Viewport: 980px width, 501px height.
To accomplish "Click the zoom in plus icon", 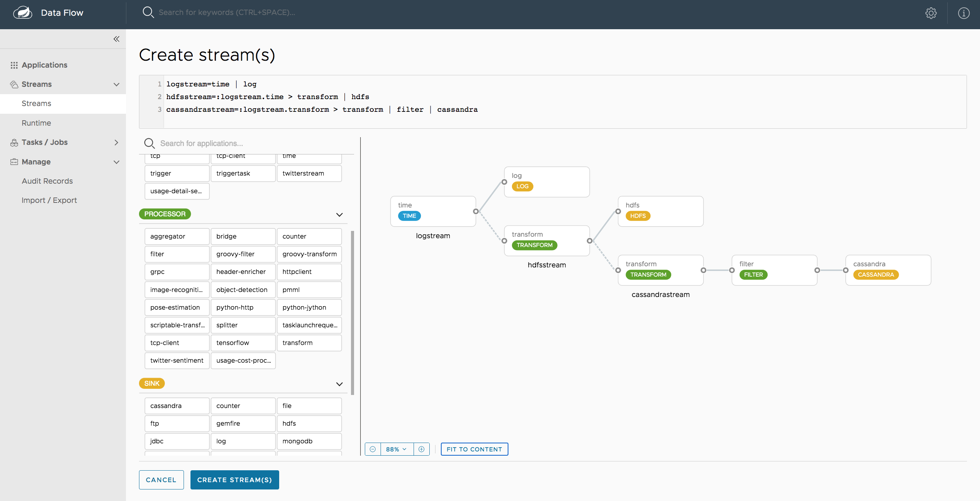I will pos(421,449).
